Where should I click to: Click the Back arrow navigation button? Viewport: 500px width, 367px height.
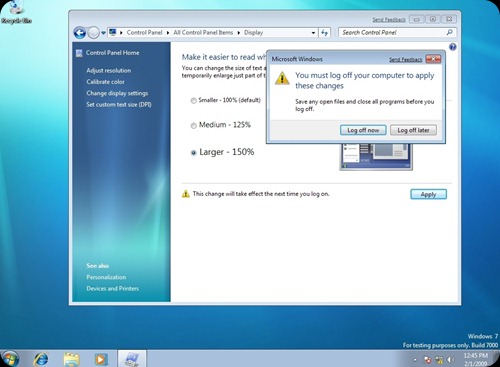tap(80, 33)
